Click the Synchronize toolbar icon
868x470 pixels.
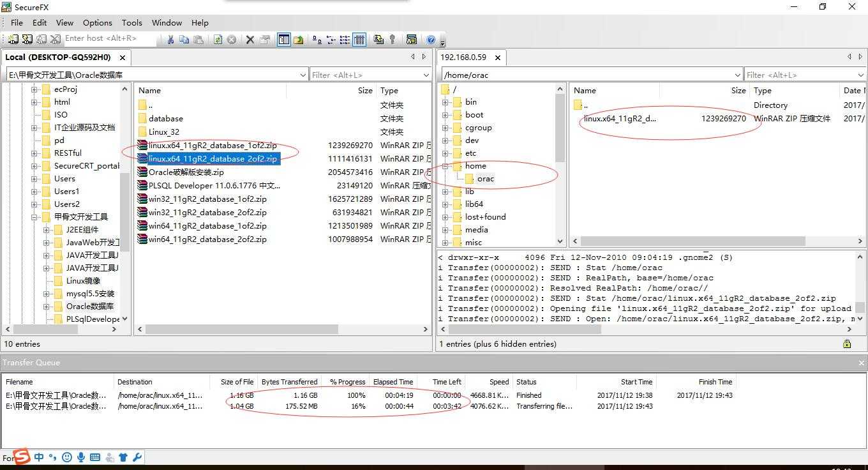pos(378,40)
